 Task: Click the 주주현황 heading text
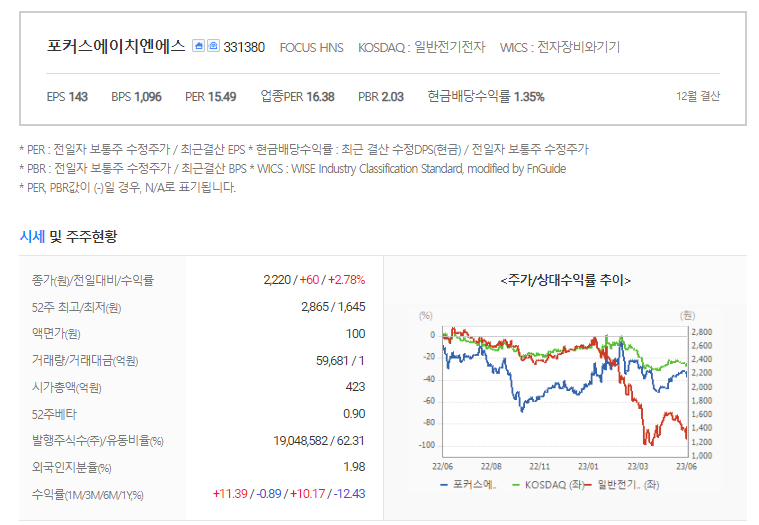[91, 237]
